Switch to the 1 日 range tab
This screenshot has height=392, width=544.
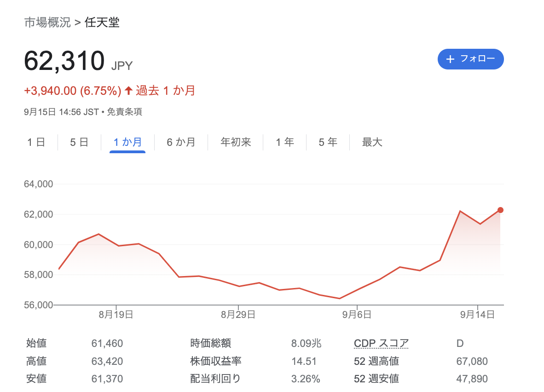[x=36, y=142]
